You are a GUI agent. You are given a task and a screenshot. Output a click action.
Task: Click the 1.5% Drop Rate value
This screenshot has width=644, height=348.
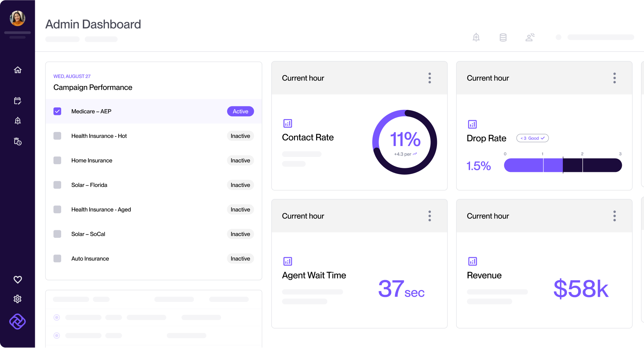(479, 166)
